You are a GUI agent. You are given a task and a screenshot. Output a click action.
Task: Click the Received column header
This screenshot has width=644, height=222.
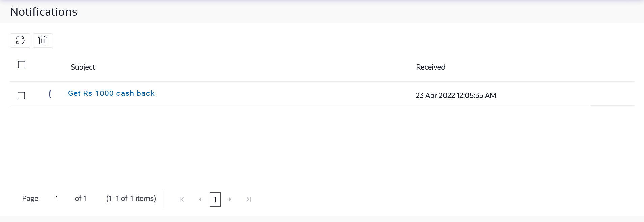(x=430, y=67)
